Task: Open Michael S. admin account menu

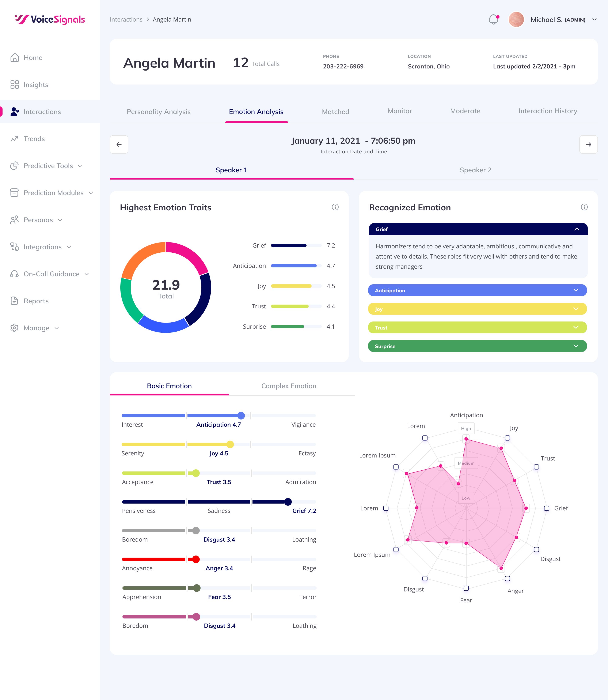Action: pos(594,20)
